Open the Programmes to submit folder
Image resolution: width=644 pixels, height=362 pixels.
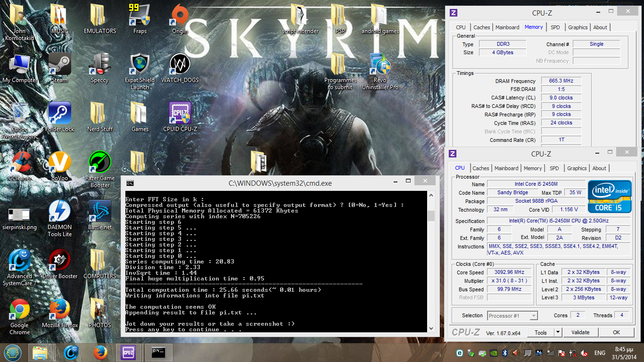(340, 72)
